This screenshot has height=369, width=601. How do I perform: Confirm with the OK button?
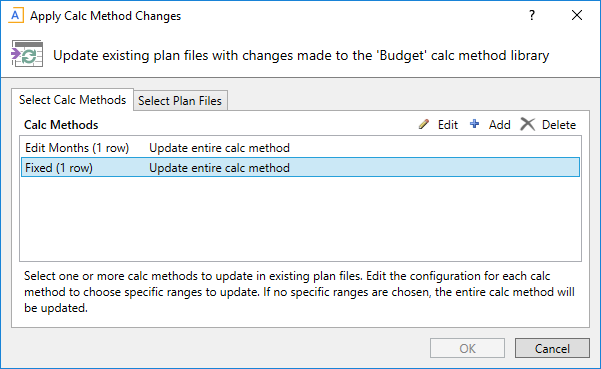467,348
